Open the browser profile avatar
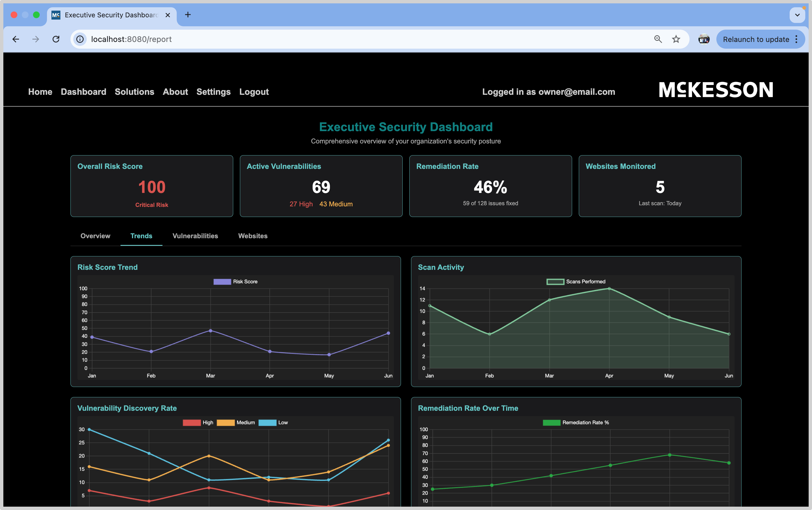Viewport: 812px width, 510px height. click(704, 39)
